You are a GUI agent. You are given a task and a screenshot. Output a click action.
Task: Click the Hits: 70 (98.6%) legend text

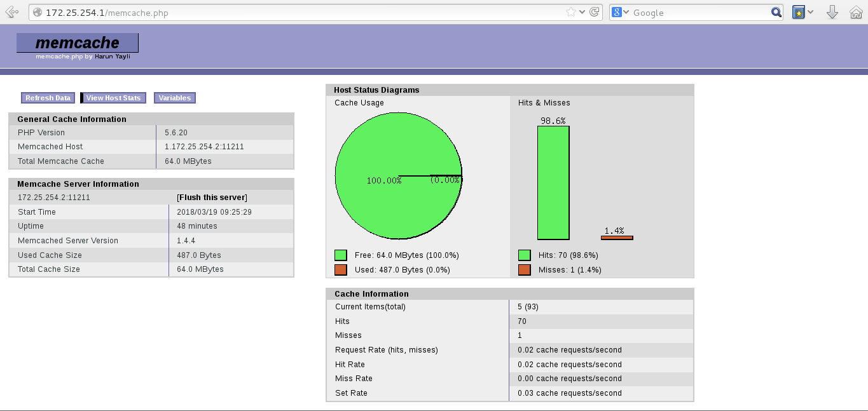pyautogui.click(x=568, y=255)
